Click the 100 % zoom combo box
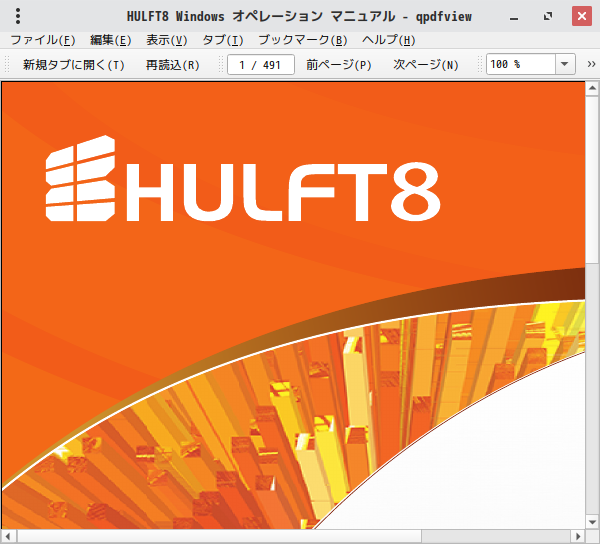Viewport: 600px width, 544px height. click(530, 64)
